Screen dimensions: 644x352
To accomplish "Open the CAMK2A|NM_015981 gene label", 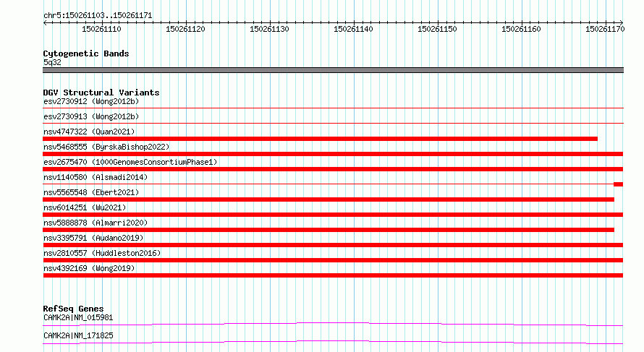I will point(78,317).
